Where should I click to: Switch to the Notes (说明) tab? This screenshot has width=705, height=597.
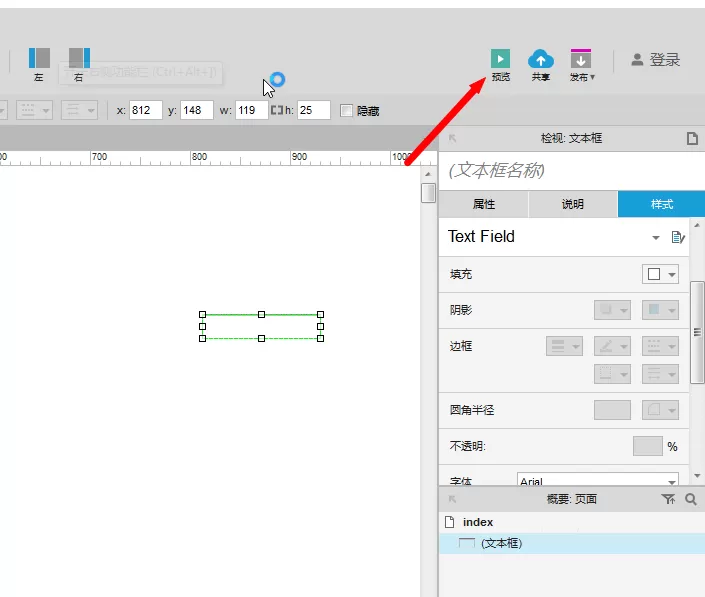pos(573,204)
